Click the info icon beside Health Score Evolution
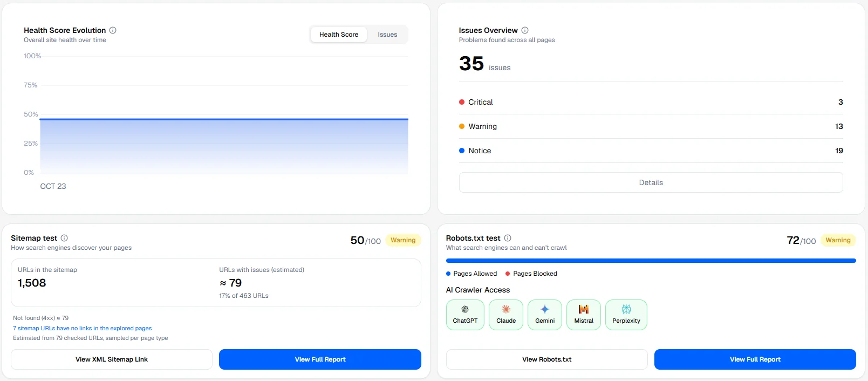This screenshot has width=868, height=381. [113, 30]
